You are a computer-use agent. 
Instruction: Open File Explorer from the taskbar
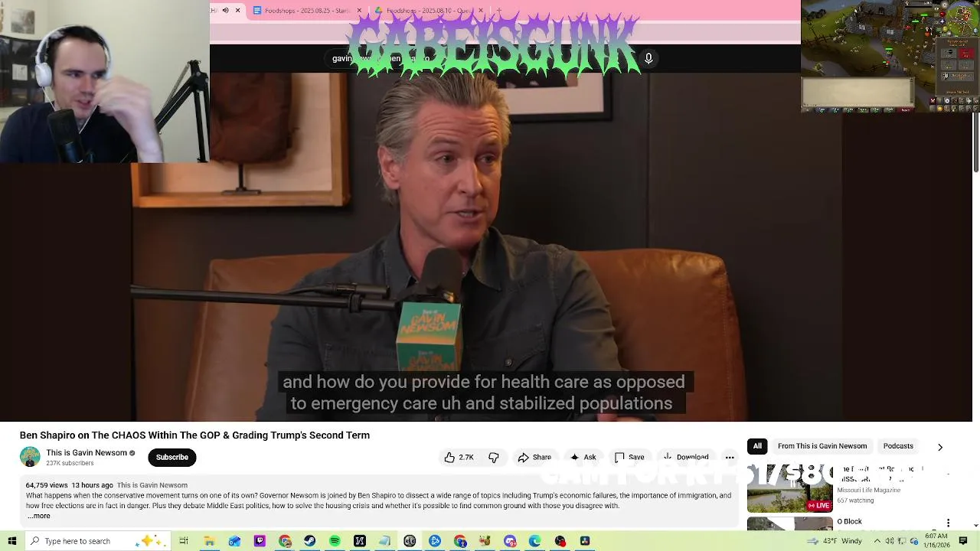(x=209, y=541)
